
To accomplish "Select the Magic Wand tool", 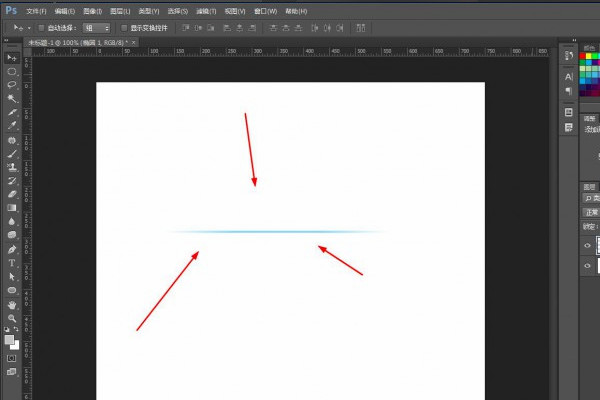I will [12, 98].
